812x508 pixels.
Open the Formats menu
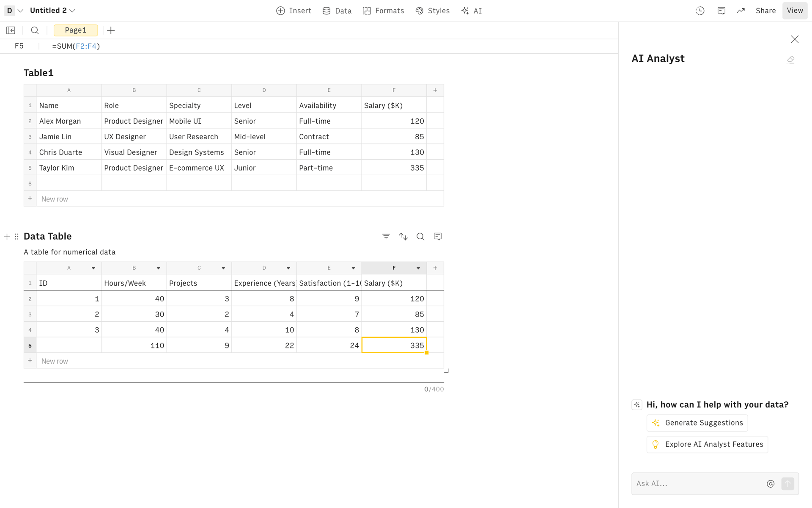click(x=384, y=11)
